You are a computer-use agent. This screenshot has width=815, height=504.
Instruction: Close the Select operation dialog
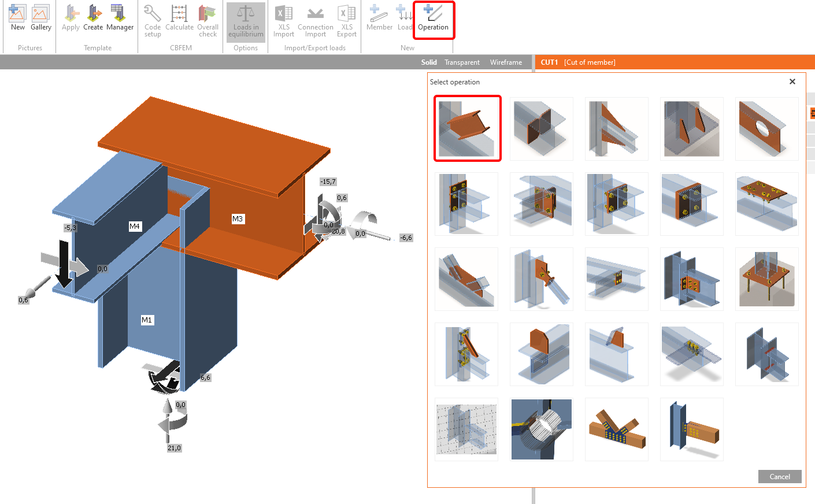click(792, 81)
